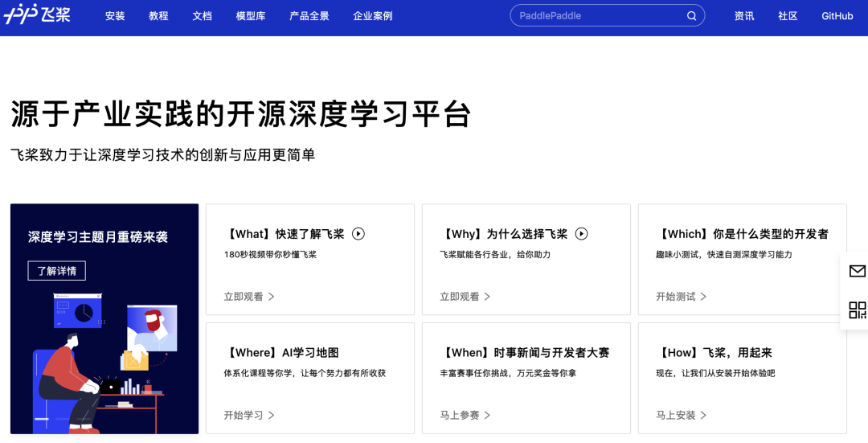The image size is (868, 443).
Task: Open the 【Which】你是什么类型的开发者 card title
Action: click(743, 234)
